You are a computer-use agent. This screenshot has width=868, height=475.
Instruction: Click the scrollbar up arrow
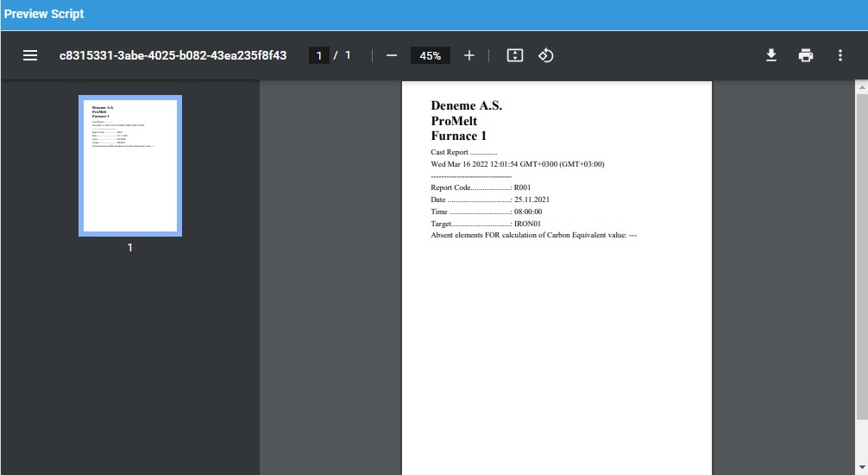861,87
